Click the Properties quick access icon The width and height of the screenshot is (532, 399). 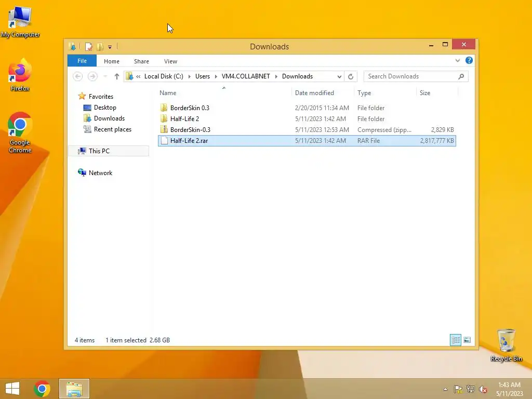tap(88, 46)
